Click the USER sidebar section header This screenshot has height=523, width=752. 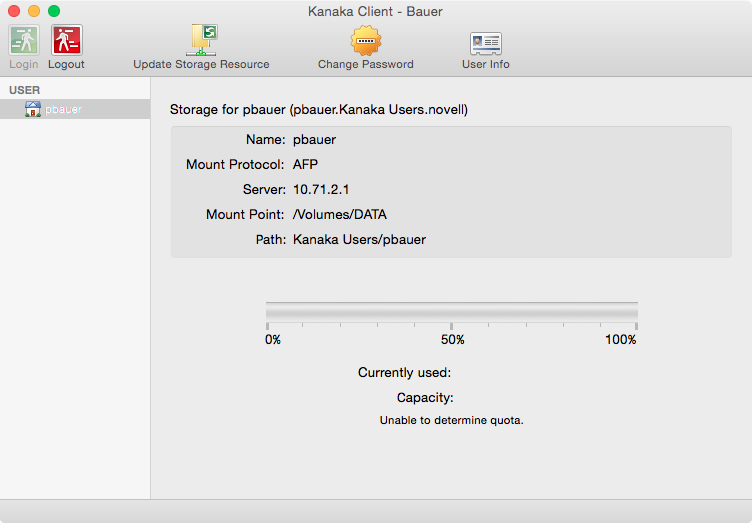pos(24,90)
